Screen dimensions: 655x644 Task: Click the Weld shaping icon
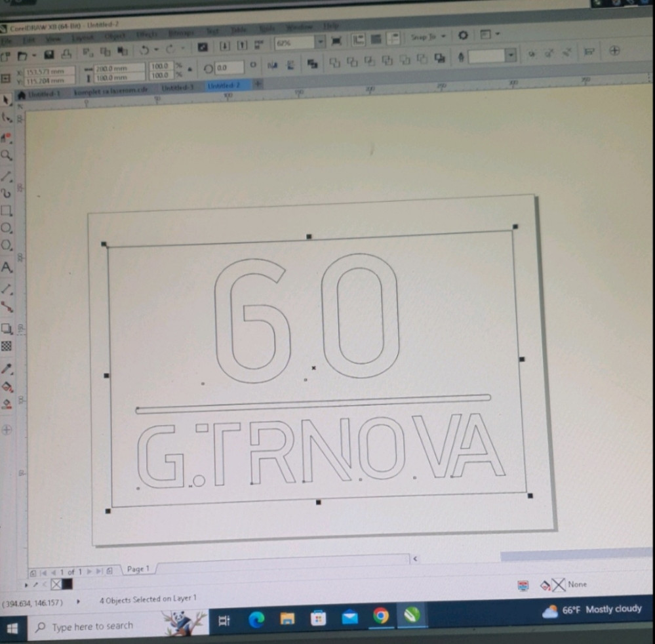(334, 63)
